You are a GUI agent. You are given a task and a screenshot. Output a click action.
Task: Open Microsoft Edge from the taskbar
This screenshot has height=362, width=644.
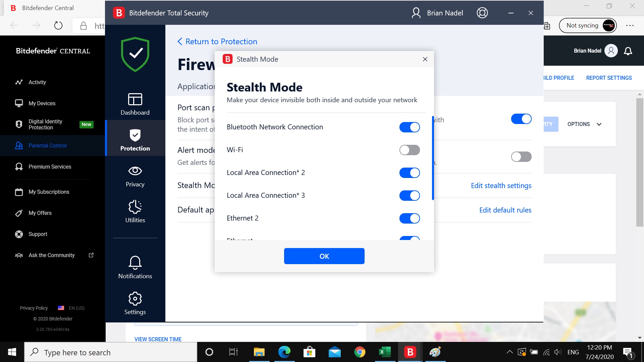point(284,352)
